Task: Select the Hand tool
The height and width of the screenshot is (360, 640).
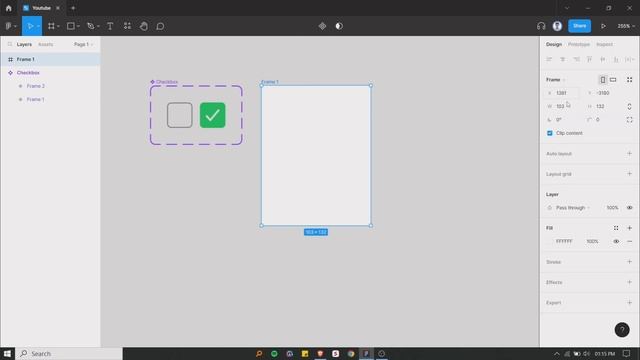Action: coord(144,26)
